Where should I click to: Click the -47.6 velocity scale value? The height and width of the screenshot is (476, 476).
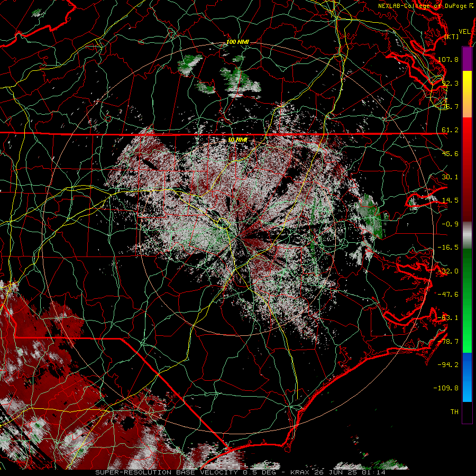[x=448, y=295]
